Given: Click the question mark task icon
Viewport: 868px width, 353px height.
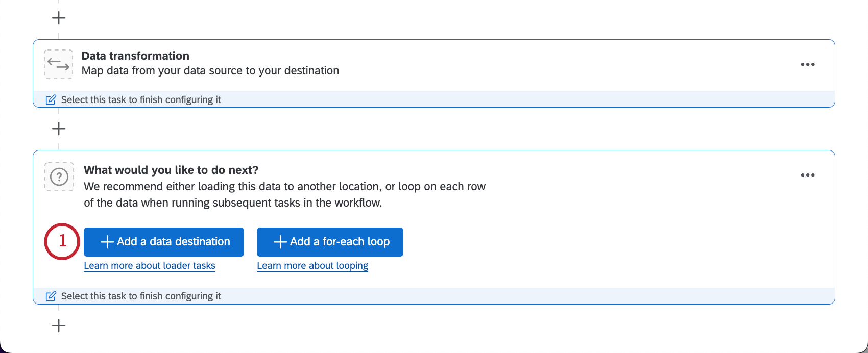Looking at the screenshot, I should pyautogui.click(x=59, y=177).
